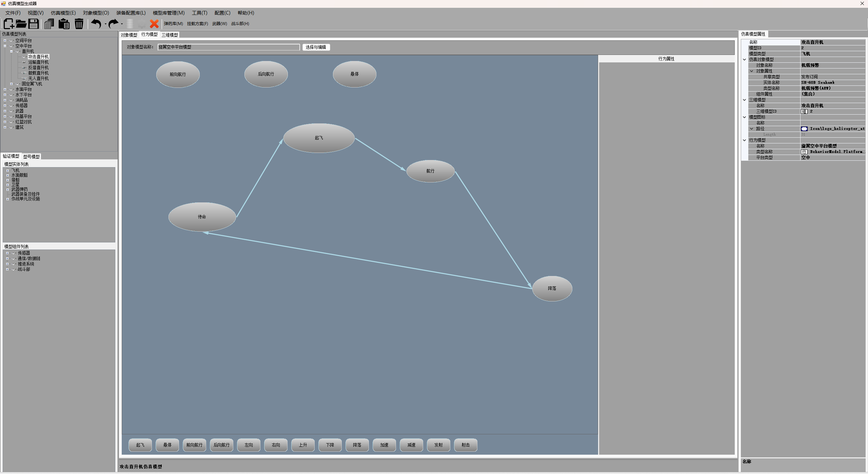Click the undo arrow icon
Image resolution: width=868 pixels, height=474 pixels.
(96, 24)
